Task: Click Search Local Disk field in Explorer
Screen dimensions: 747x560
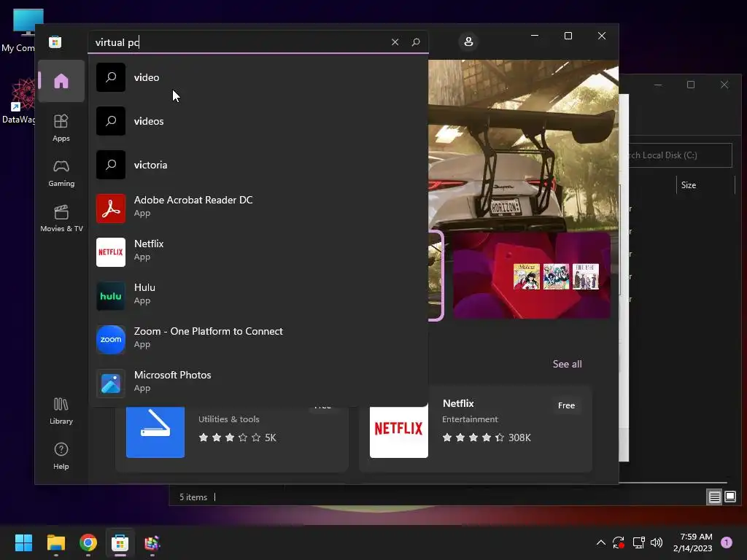Action: point(681,155)
